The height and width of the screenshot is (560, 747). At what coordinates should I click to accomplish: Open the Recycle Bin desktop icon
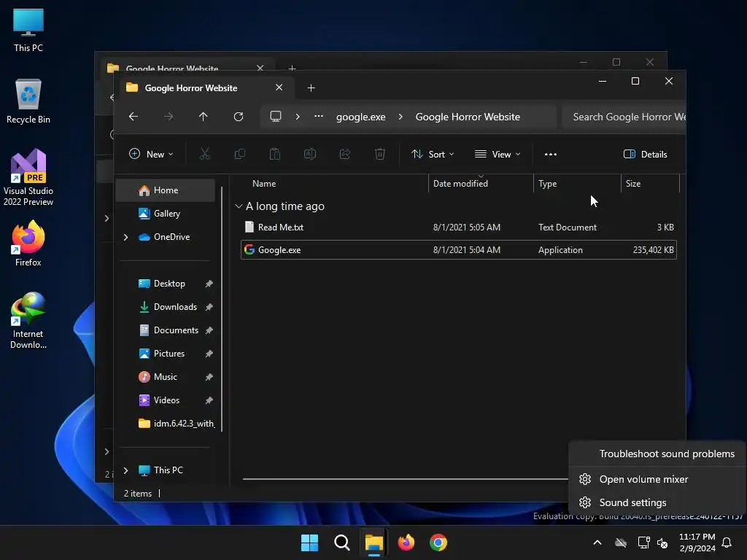pyautogui.click(x=28, y=101)
